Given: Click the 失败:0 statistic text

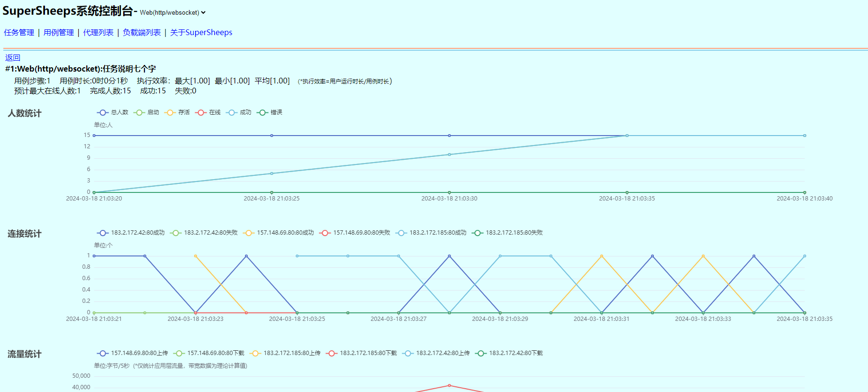Looking at the screenshot, I should (x=185, y=91).
